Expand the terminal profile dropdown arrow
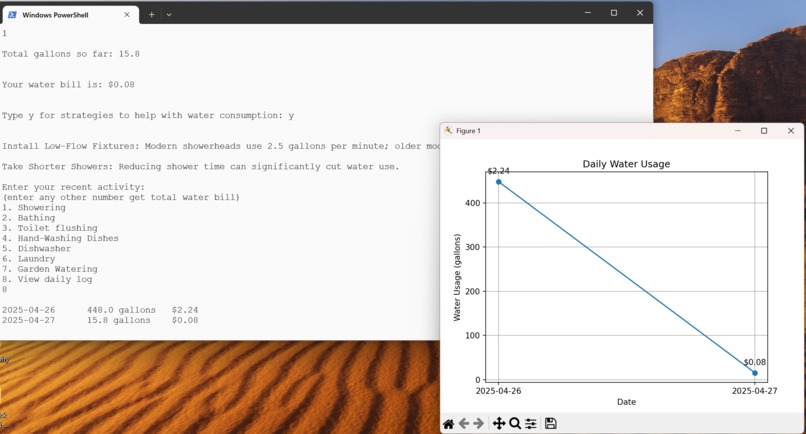The height and width of the screenshot is (434, 806). (x=169, y=15)
